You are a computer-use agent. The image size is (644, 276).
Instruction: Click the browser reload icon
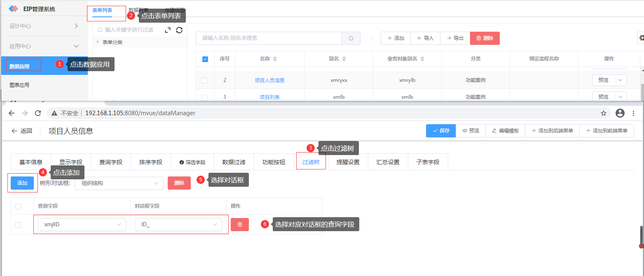38,113
